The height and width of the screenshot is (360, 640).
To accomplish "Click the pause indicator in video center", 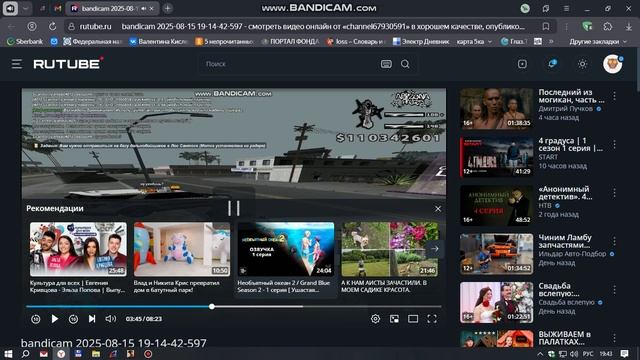I will [234, 208].
